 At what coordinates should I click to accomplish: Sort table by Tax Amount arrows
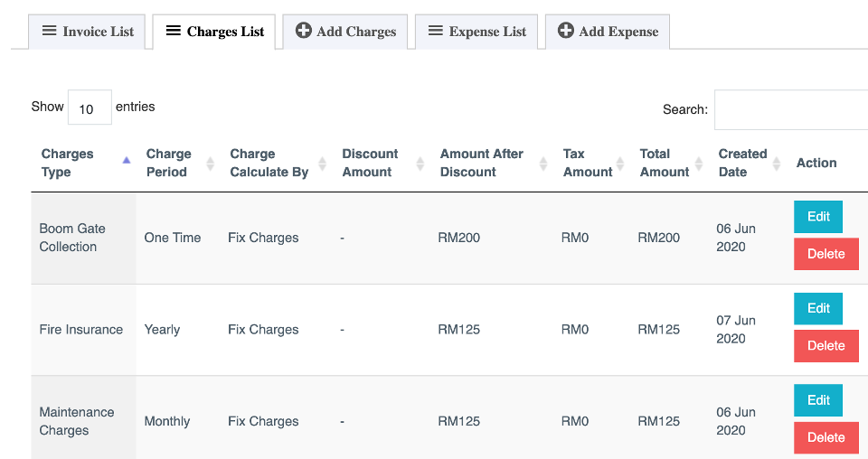coord(620,164)
